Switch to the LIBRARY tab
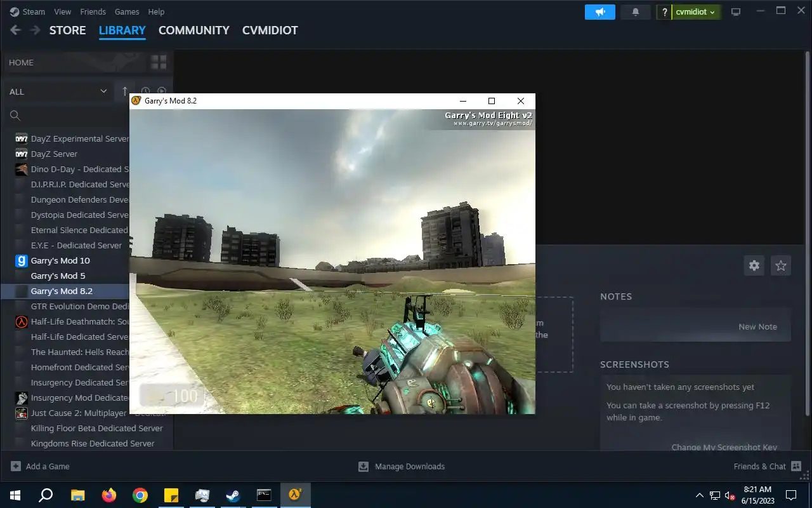812x508 pixels. tap(122, 30)
